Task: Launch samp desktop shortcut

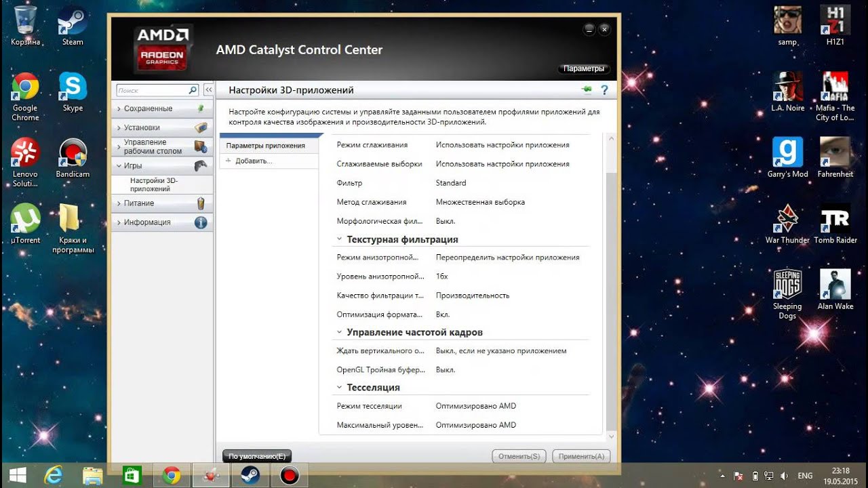Action: click(x=787, y=26)
